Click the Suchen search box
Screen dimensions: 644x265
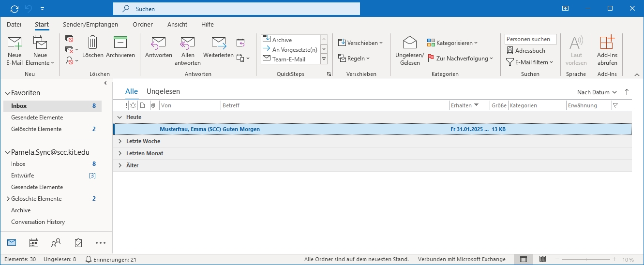pos(237,9)
